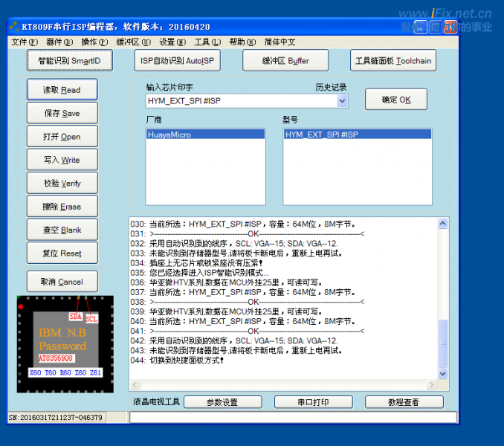
Task: Click the log horizontal scroll right arrow
Action: pyautogui.click(x=431, y=384)
